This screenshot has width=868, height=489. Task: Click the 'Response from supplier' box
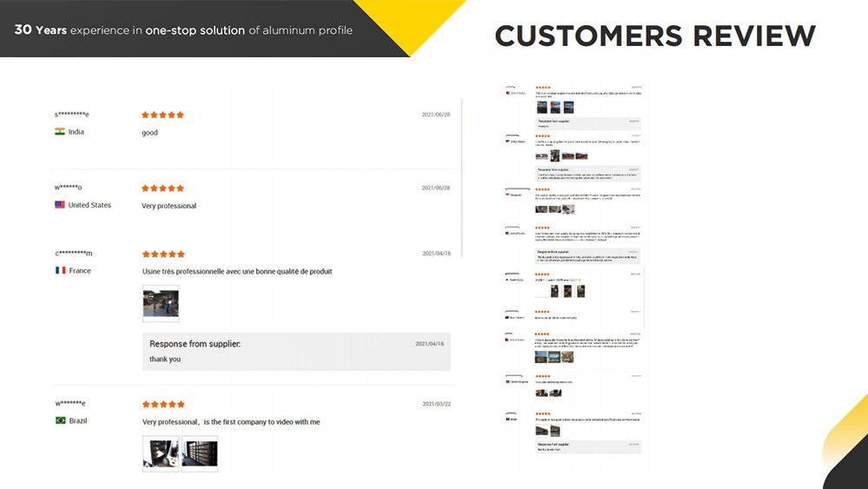tap(296, 351)
